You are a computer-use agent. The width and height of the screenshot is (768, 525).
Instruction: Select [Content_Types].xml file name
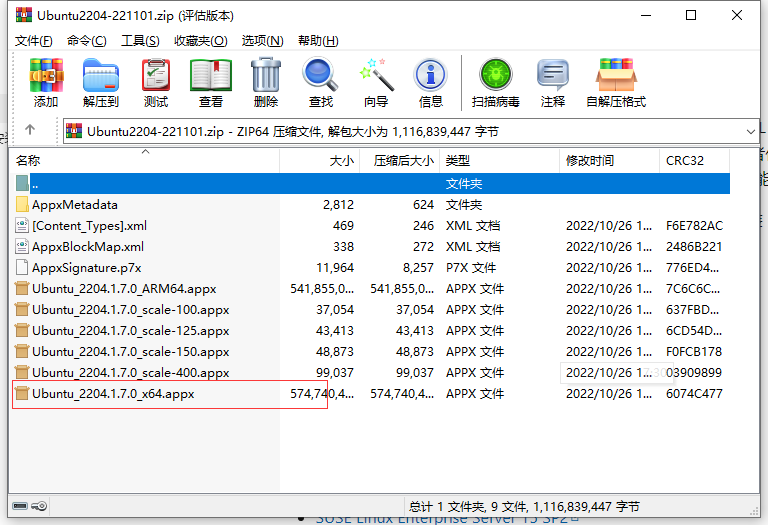[x=90, y=225]
